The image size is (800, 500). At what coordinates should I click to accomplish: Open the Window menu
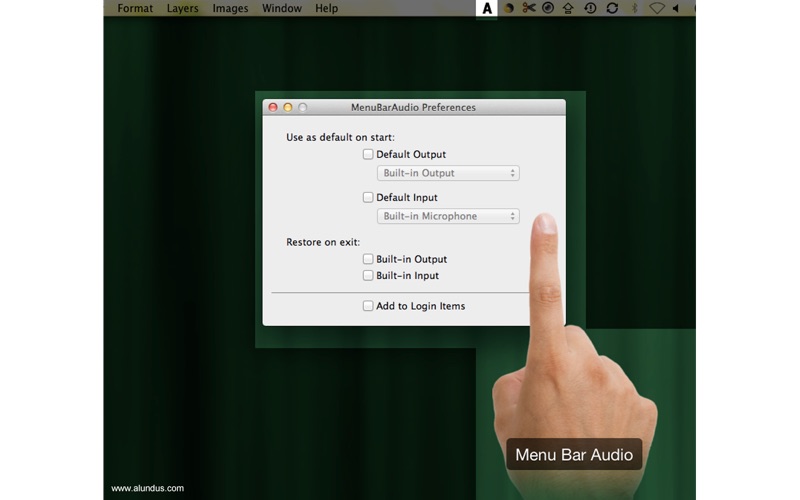(x=282, y=8)
